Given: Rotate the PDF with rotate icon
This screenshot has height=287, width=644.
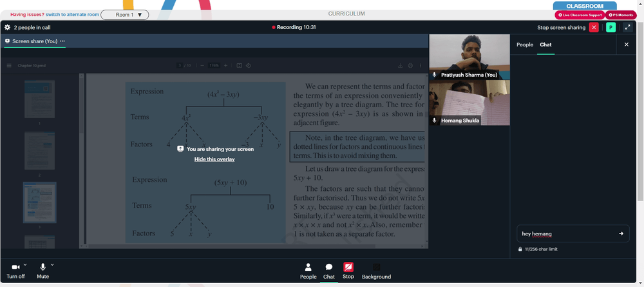Looking at the screenshot, I should (x=248, y=65).
